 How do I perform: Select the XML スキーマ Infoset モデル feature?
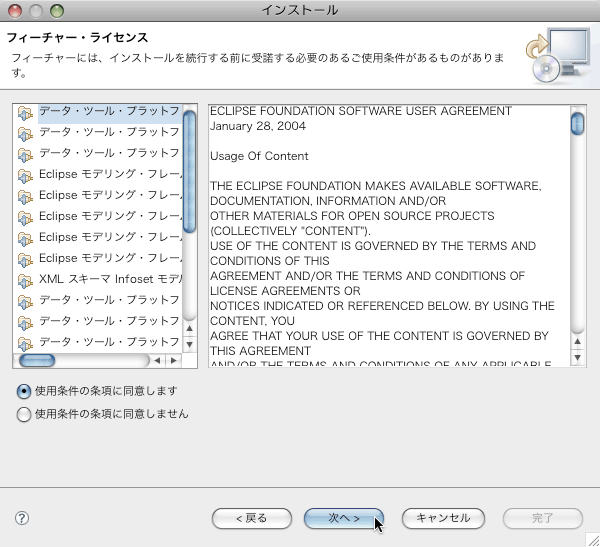110,279
